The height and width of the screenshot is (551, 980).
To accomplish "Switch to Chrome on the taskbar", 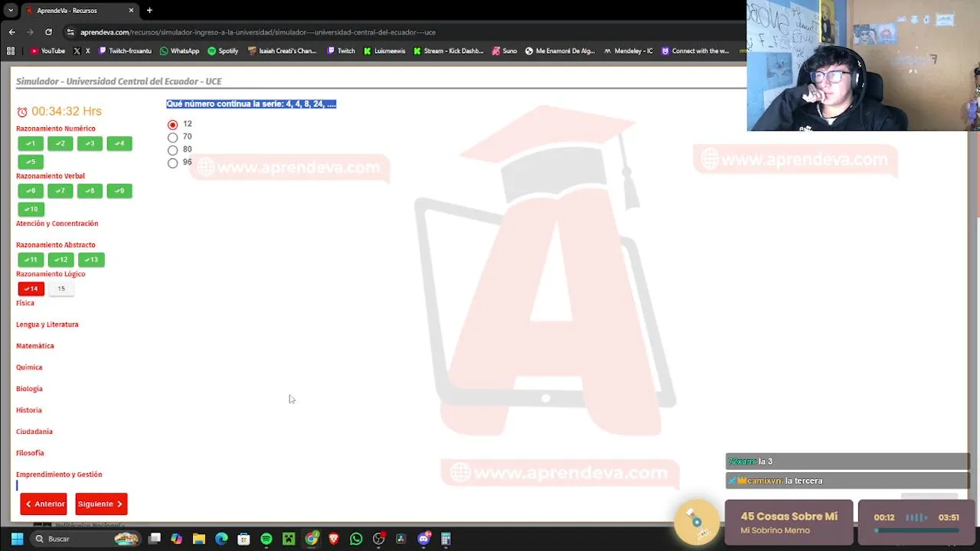I will point(311,539).
